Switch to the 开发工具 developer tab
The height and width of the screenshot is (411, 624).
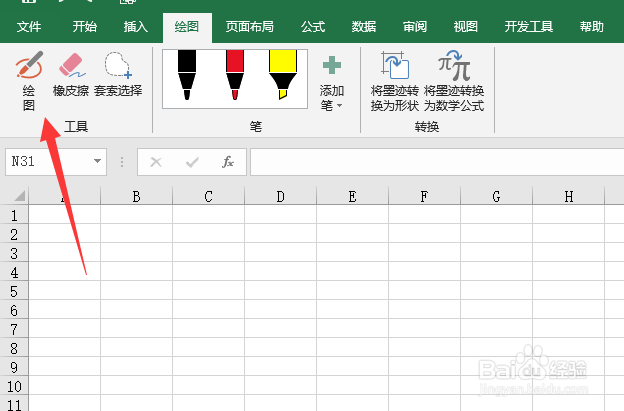pyautogui.click(x=528, y=27)
